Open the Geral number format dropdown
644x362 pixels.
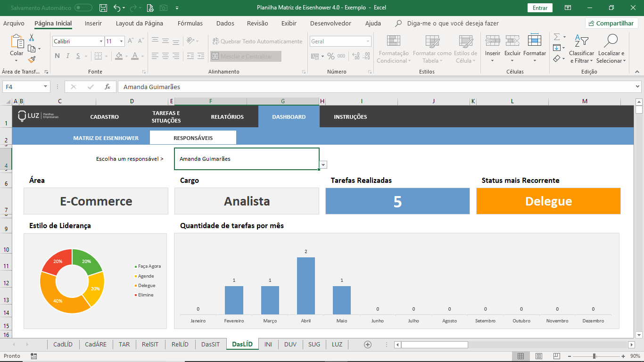[368, 41]
